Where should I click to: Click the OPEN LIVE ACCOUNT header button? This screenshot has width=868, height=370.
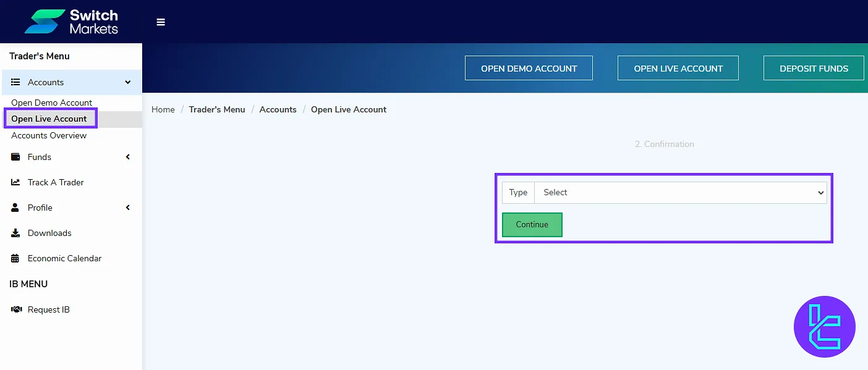pyautogui.click(x=678, y=68)
